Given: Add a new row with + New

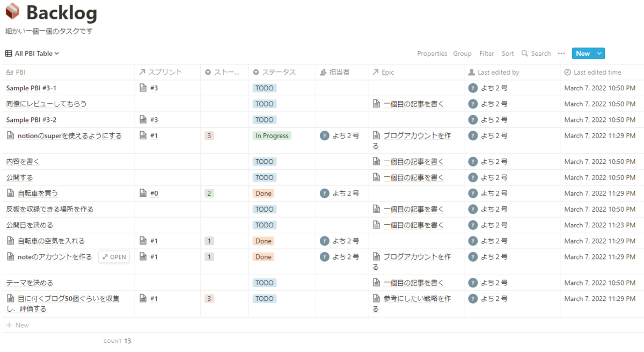Looking at the screenshot, I should pyautogui.click(x=17, y=325).
